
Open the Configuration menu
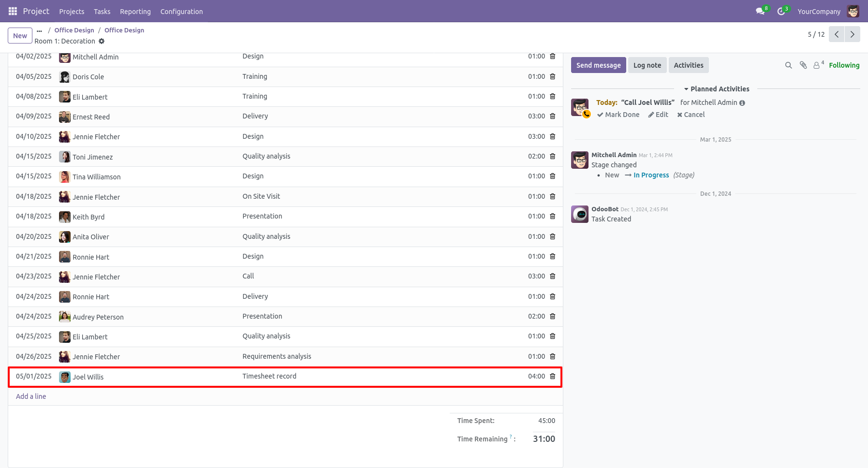pyautogui.click(x=181, y=12)
